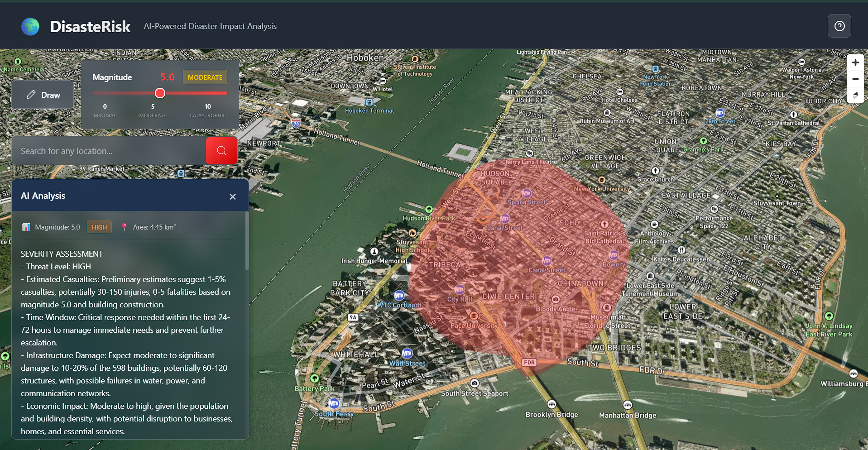This screenshot has width=868, height=450.
Task: Click the Hoboken Terminal station marker
Action: click(369, 102)
